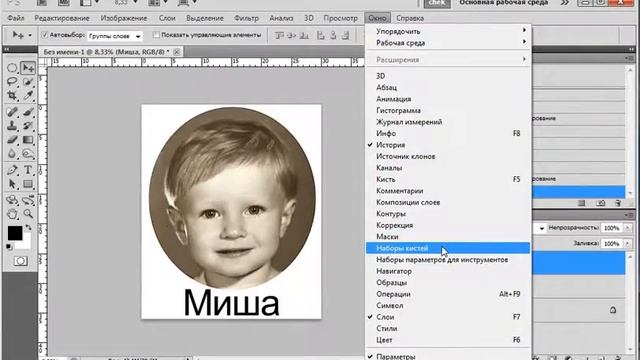Viewport: 640px width, 360px height.
Task: Click the align left edges icon
Action: click(321, 36)
